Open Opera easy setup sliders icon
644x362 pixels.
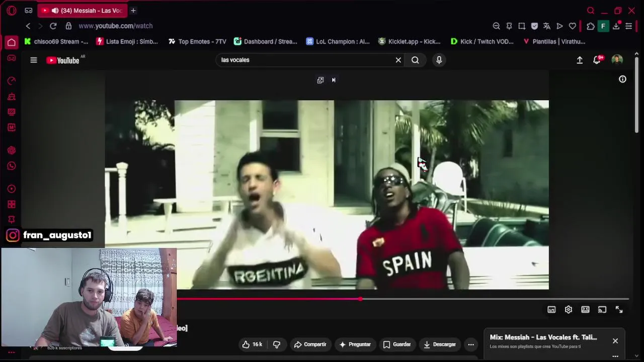click(629, 26)
